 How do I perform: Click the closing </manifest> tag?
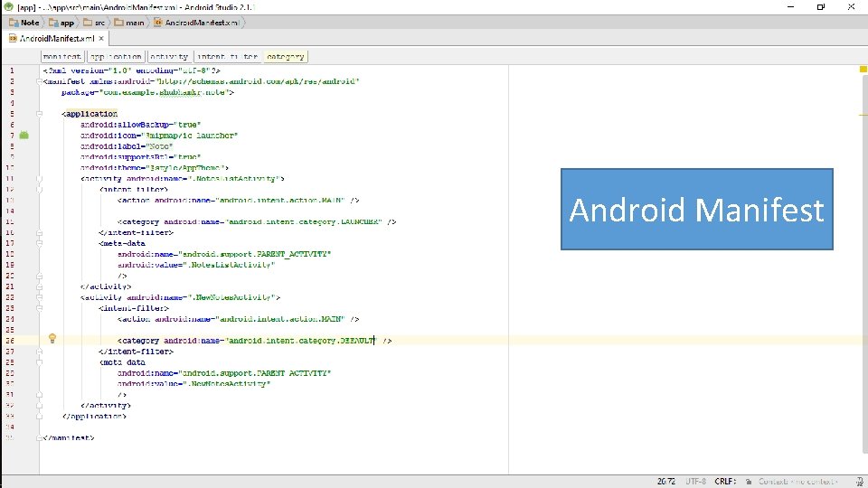(x=69, y=437)
